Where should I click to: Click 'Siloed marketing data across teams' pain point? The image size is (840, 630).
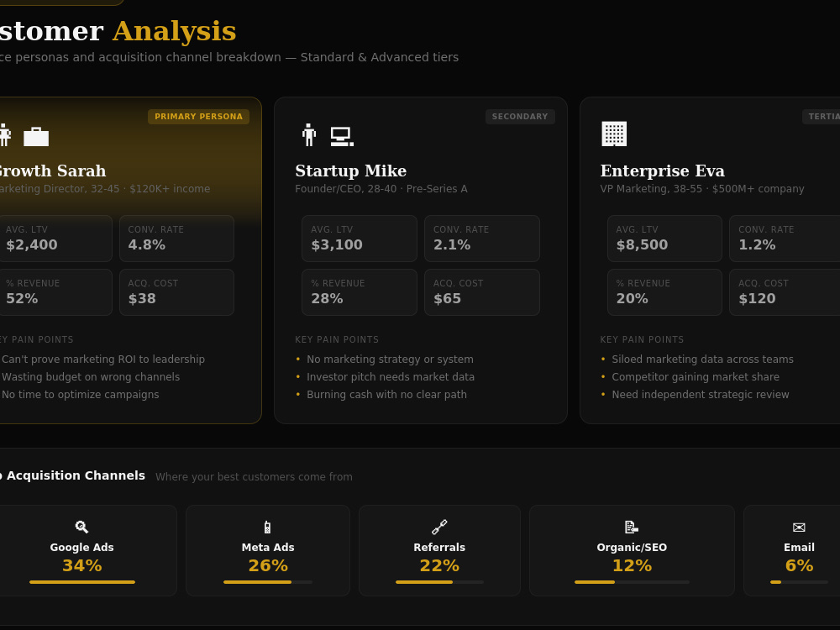pos(703,360)
